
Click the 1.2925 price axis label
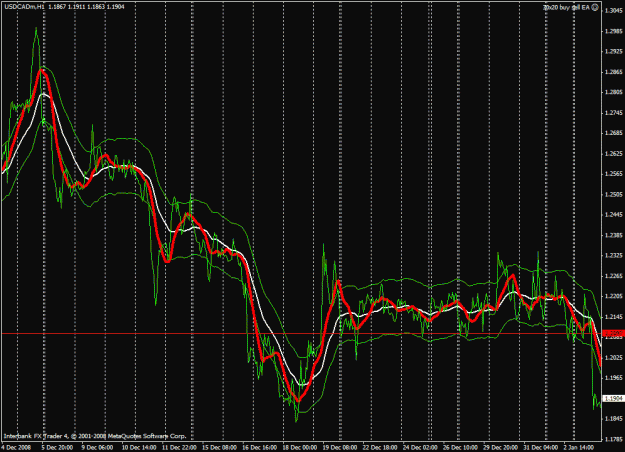pyautogui.click(x=614, y=51)
